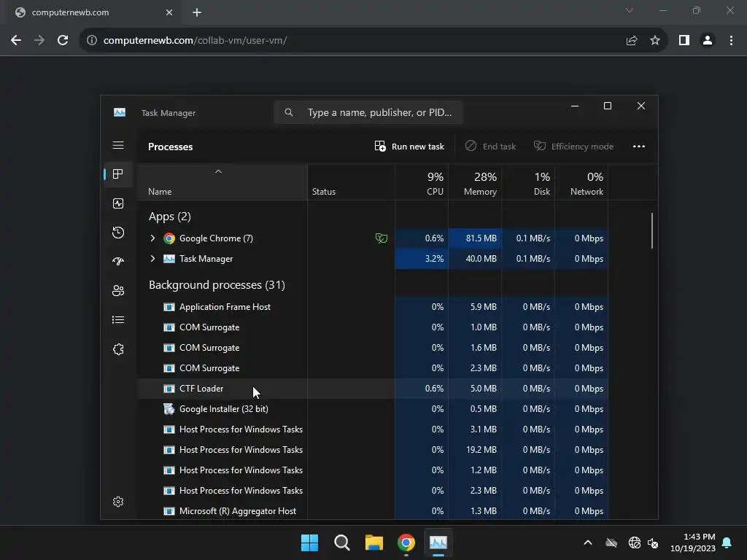Click the Google Chrome process icon

(x=169, y=238)
